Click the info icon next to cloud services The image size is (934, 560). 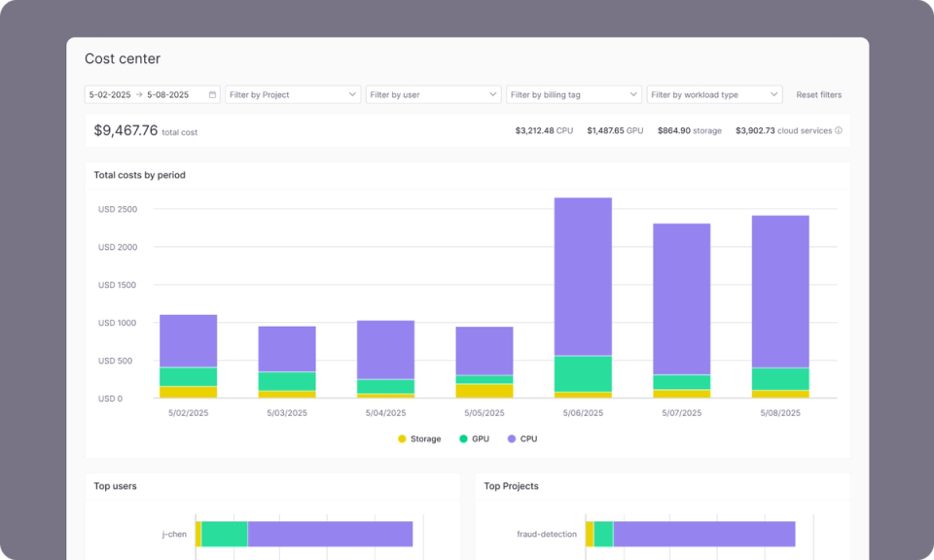pyautogui.click(x=839, y=129)
